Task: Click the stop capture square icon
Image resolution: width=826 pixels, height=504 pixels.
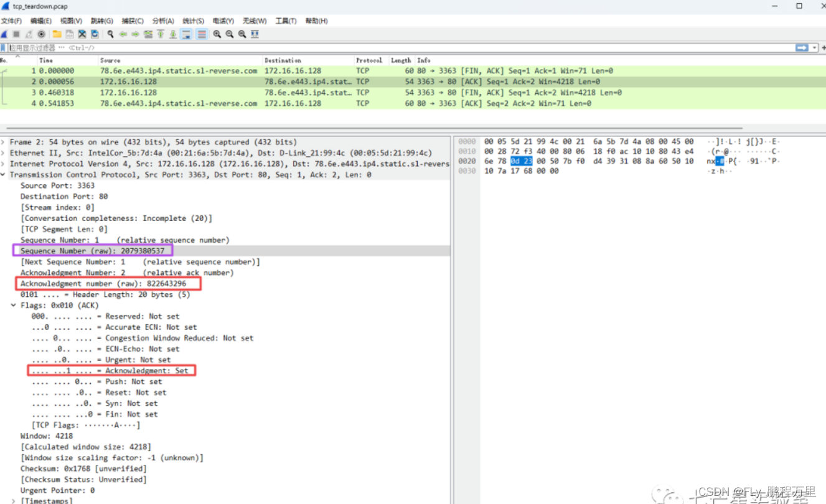Action: (16, 34)
